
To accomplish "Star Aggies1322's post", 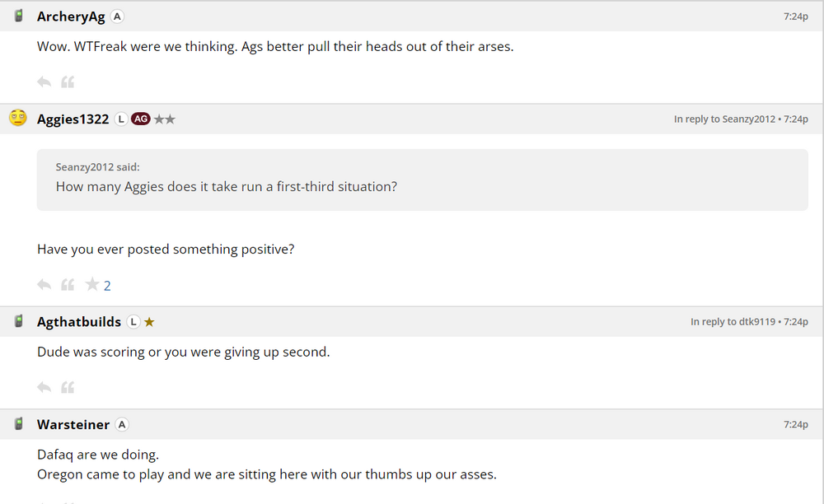I will [91, 285].
